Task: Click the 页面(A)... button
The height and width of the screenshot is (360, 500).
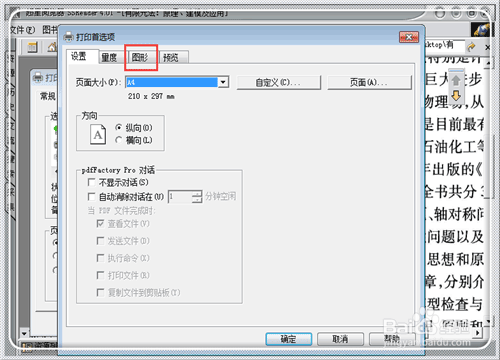Action: click(x=369, y=82)
